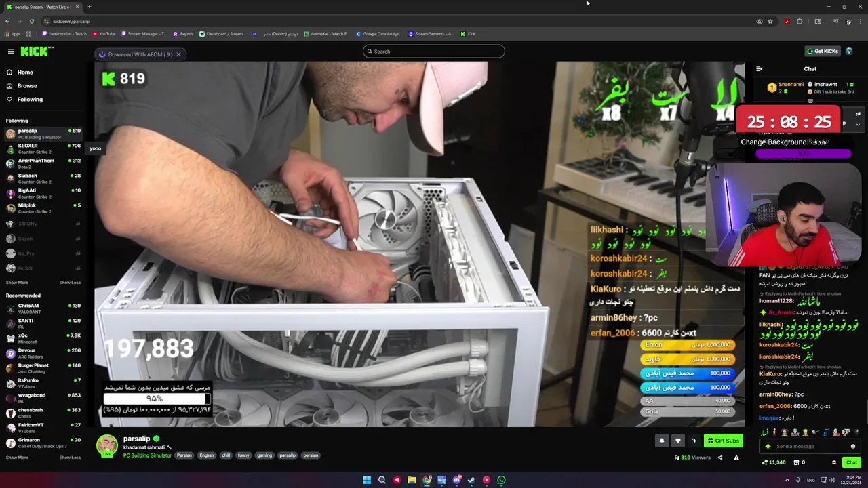Open followed channel BigAAti
The image size is (868, 488).
point(42,193)
